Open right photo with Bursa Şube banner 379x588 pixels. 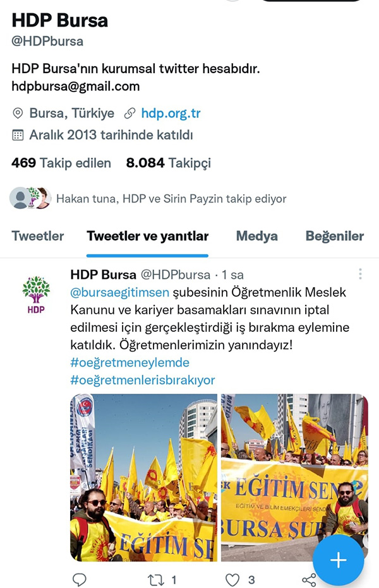[x=294, y=478]
